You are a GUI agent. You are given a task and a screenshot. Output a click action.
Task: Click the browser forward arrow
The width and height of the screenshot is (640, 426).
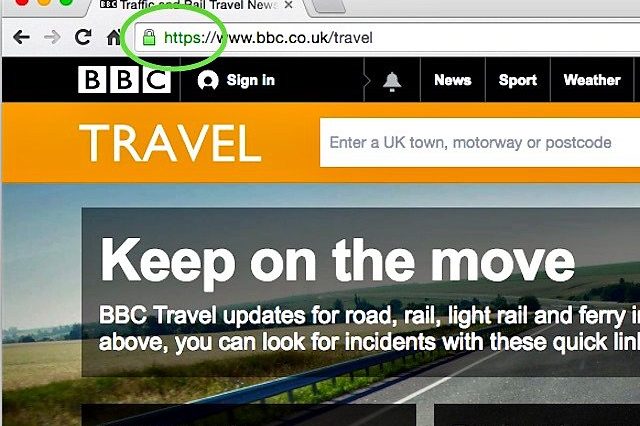[x=52, y=38]
